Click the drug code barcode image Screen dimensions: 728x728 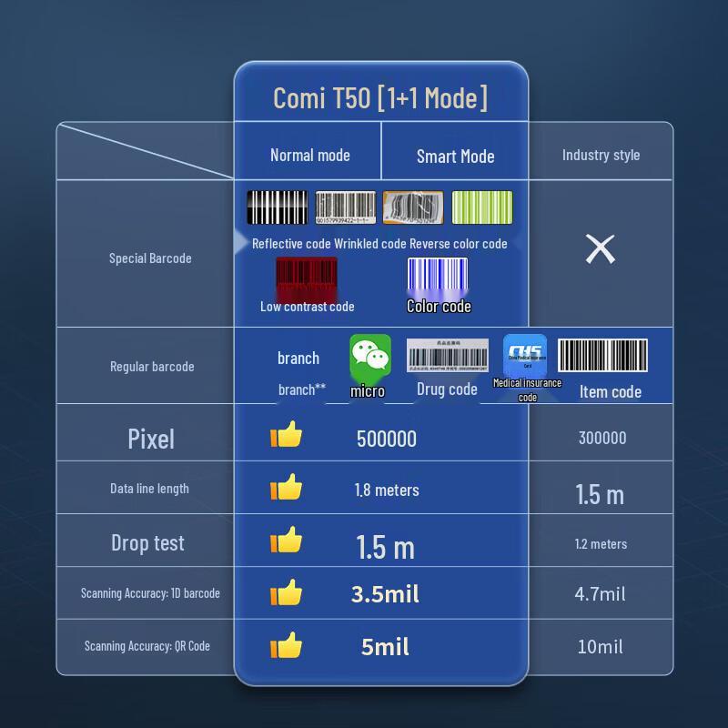pos(448,355)
